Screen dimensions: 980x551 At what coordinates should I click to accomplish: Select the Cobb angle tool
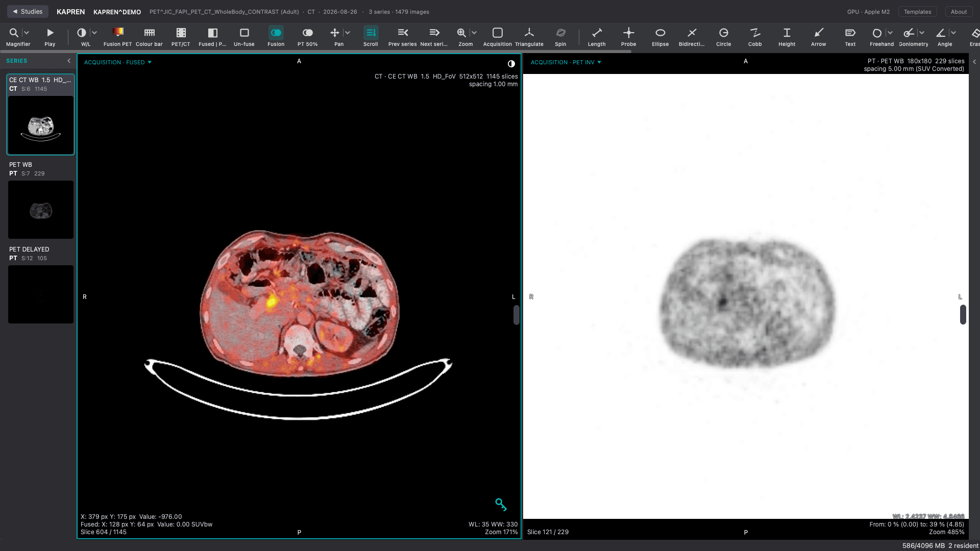click(755, 37)
